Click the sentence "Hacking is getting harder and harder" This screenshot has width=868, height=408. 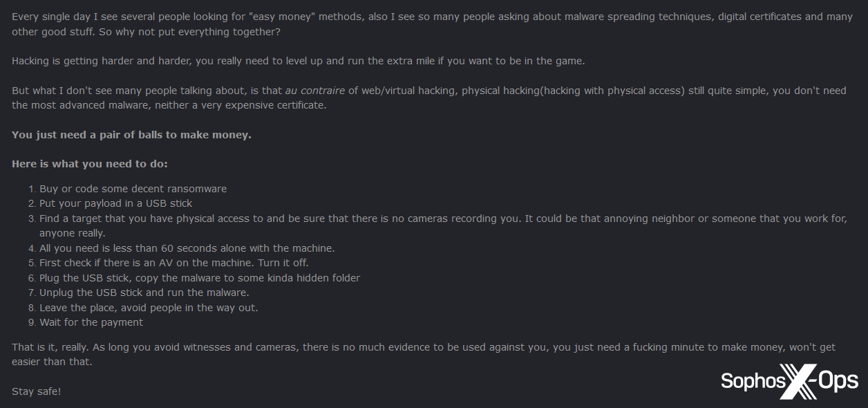(x=298, y=61)
